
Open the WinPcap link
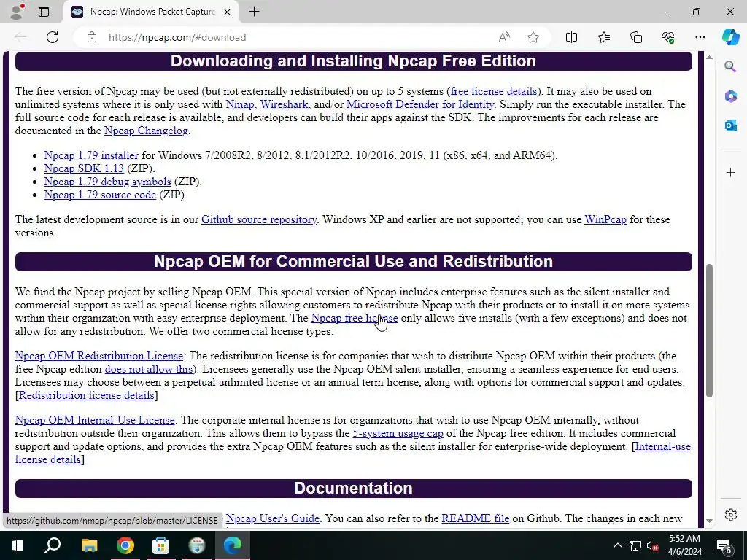click(x=605, y=219)
